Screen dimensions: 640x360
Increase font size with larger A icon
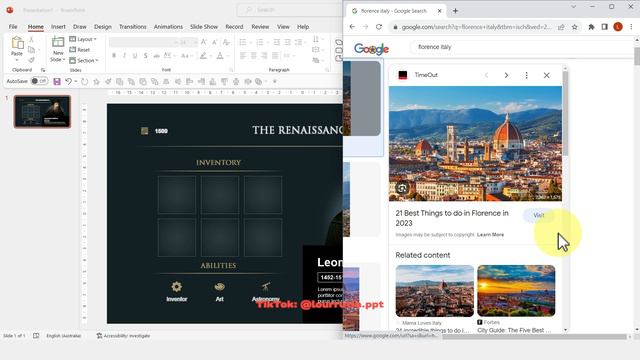click(x=204, y=42)
